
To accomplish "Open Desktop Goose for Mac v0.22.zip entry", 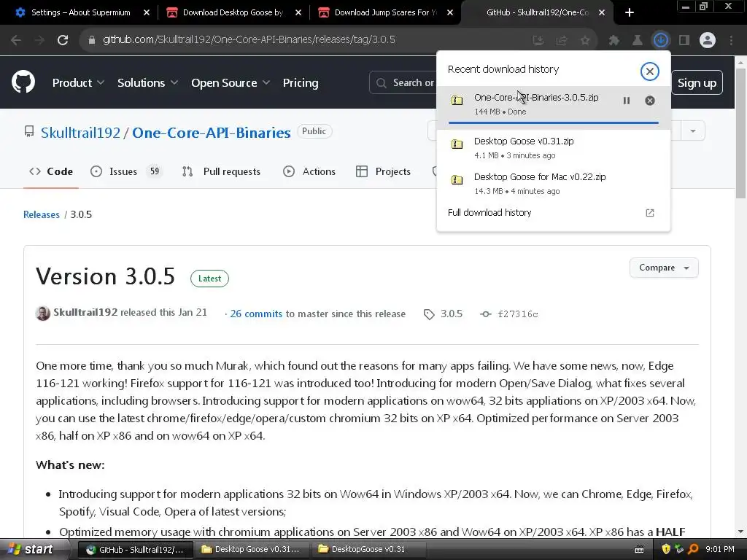I will 553,183.
